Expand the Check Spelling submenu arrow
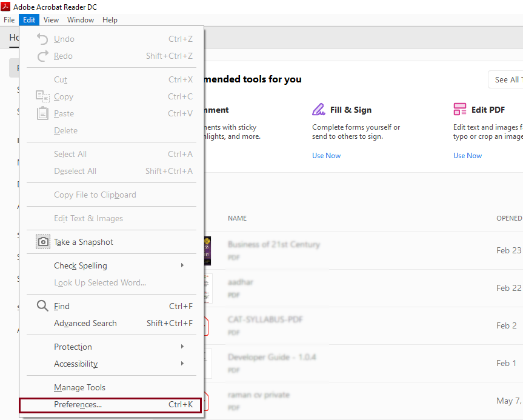Image resolution: width=523 pixels, height=420 pixels. click(182, 265)
